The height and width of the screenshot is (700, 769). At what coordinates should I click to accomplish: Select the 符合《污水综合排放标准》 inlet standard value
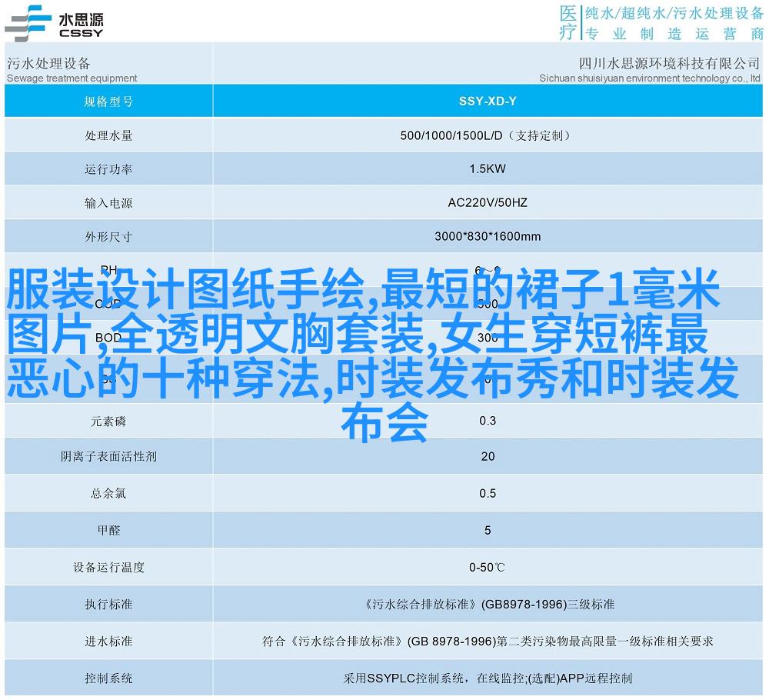coord(488,641)
